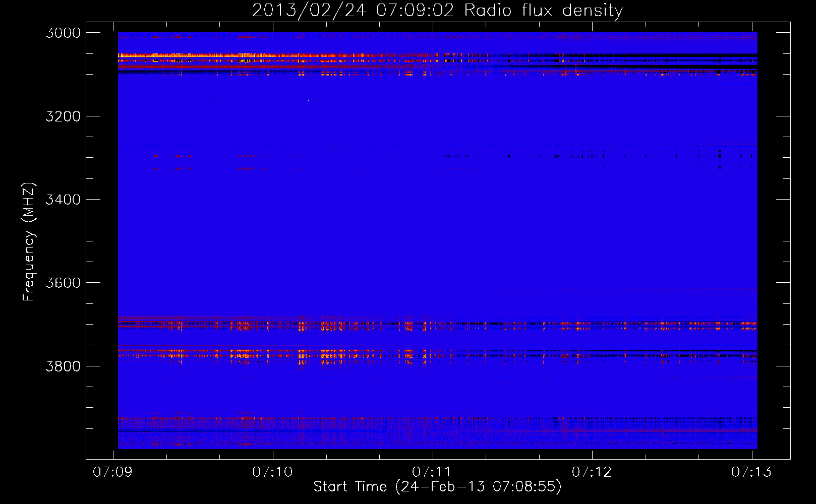
Task: Click the 07:11 time tick label
Action: pyautogui.click(x=432, y=472)
